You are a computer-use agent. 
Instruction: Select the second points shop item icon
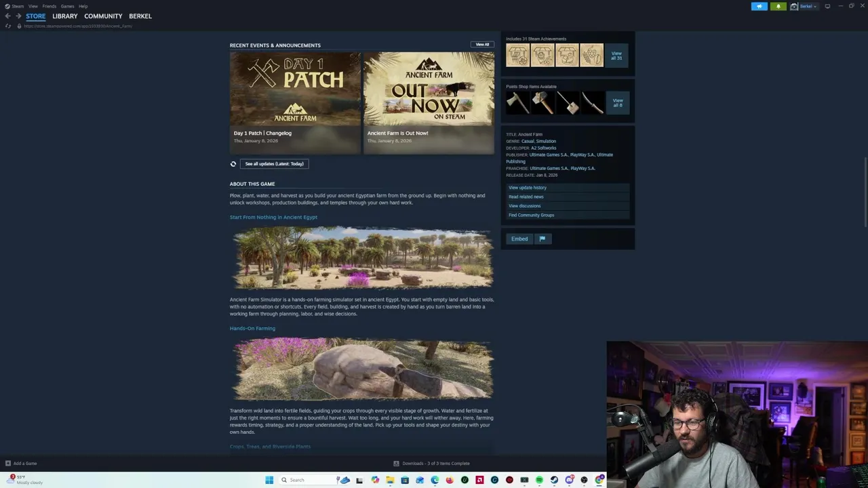[542, 103]
